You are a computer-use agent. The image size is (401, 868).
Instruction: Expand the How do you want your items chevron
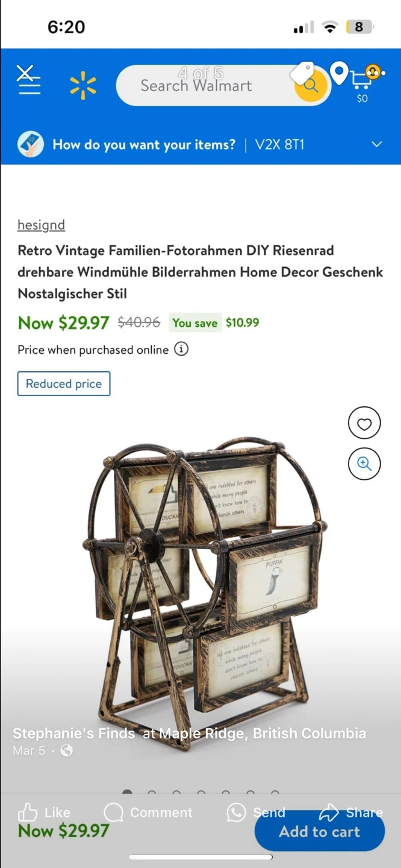pyautogui.click(x=377, y=144)
